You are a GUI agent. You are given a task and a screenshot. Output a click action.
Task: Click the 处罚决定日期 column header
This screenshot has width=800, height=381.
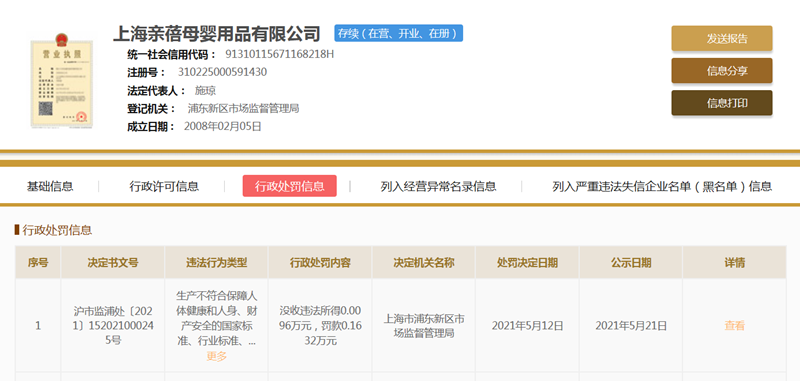pyautogui.click(x=527, y=263)
